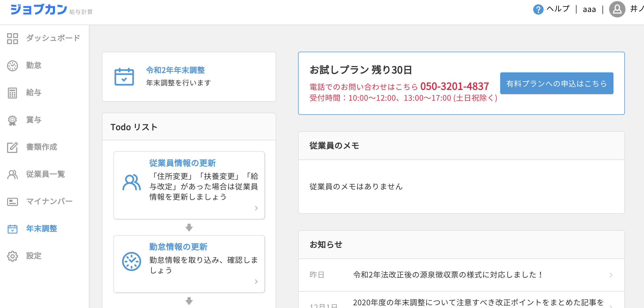Image resolution: width=644 pixels, height=308 pixels.
Task: Open 従業員一覧 from the sidebar menu
Action: 45,174
